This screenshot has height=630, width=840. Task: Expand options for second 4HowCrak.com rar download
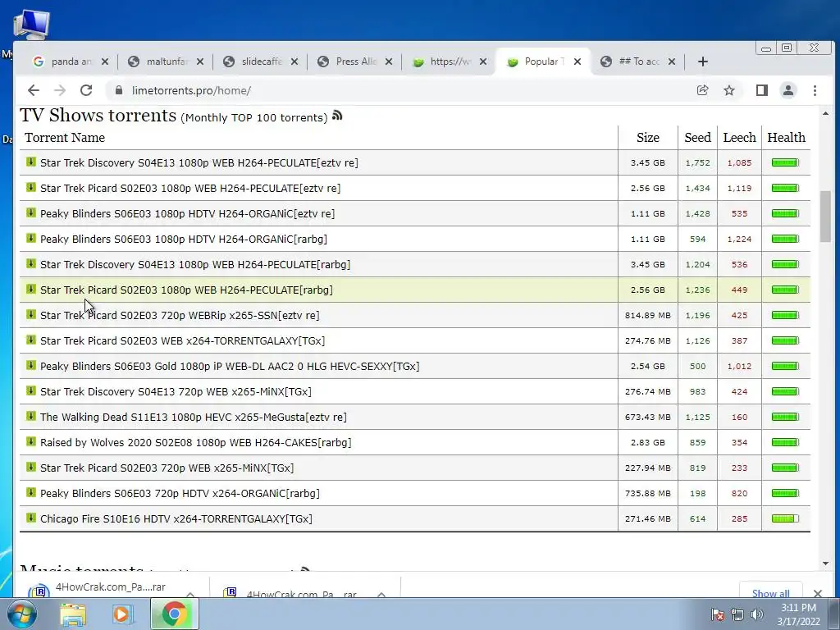tap(381, 594)
